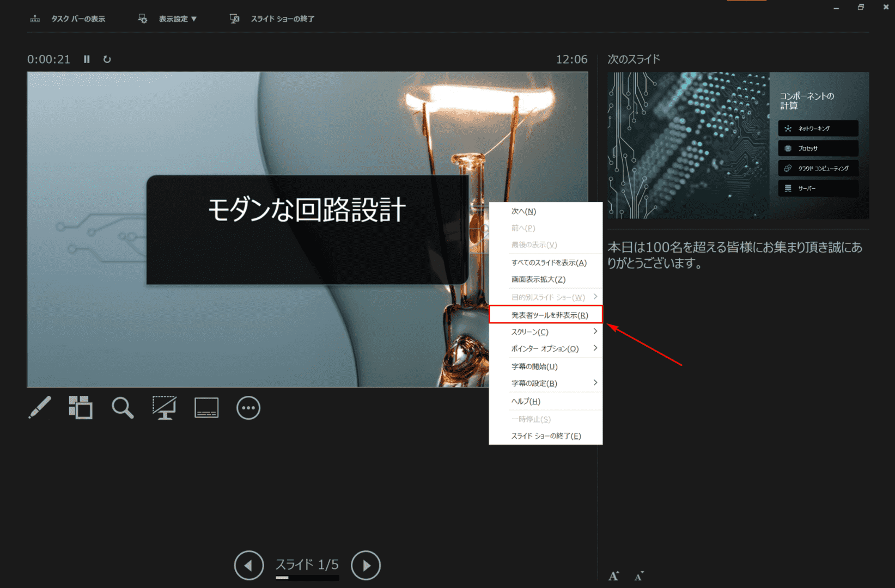895x588 pixels.
Task: Click the speaker notes text
Action: point(735,255)
